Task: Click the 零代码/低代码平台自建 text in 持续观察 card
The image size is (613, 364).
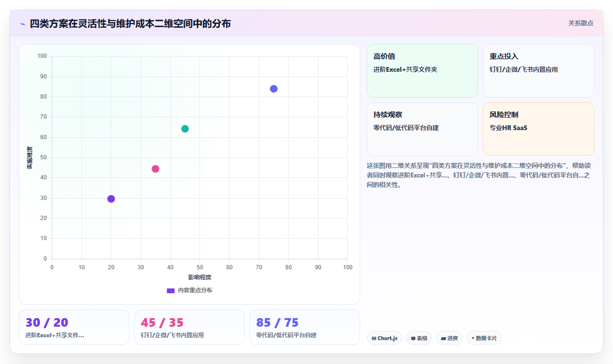Action: click(406, 128)
